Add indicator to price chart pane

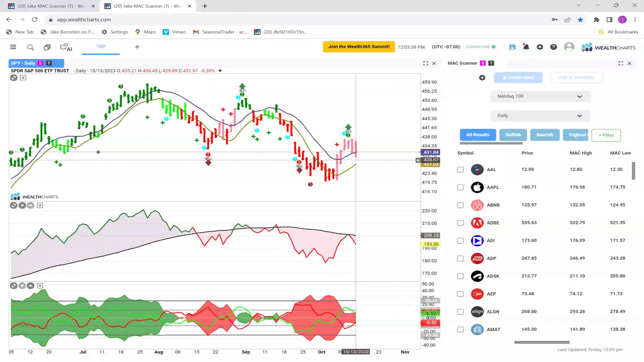coord(23,78)
